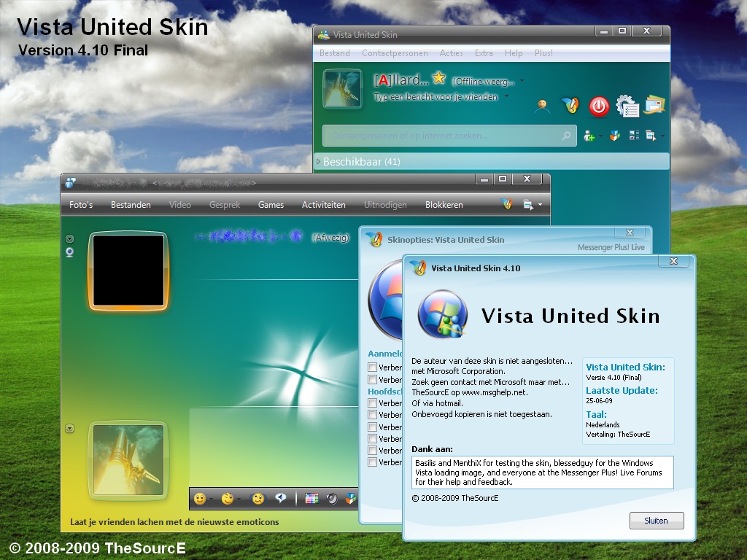This screenshot has width=747, height=560.
Task: Click 'Typ een bericht voor je vrienden' message
Action: coord(436,97)
